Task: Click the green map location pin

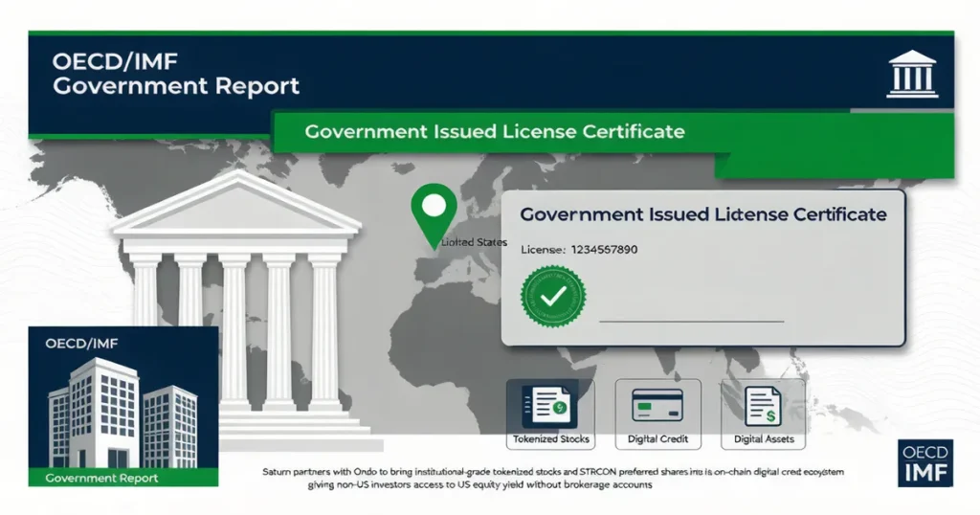Action: point(434,217)
